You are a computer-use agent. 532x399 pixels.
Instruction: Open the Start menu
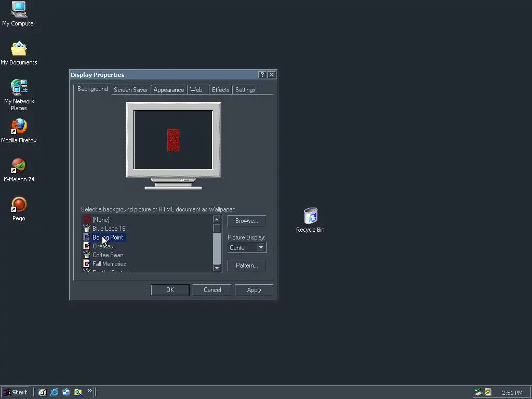[x=15, y=392]
